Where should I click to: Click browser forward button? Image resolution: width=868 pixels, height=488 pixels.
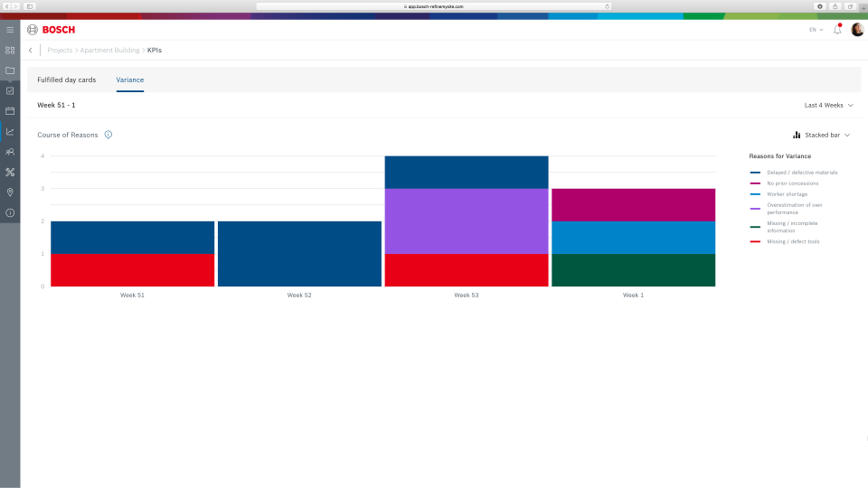tap(15, 6)
